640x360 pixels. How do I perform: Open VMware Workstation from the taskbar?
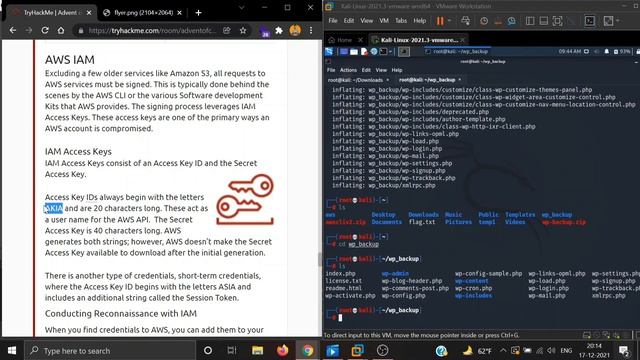[358, 350]
